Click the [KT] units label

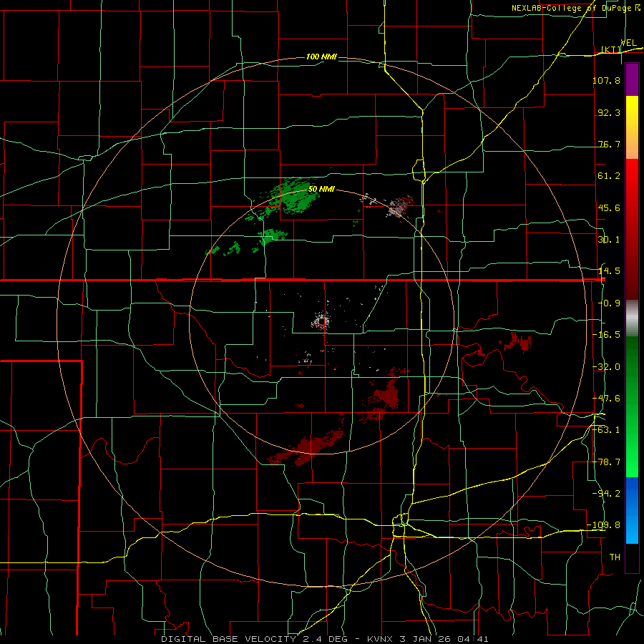611,49
